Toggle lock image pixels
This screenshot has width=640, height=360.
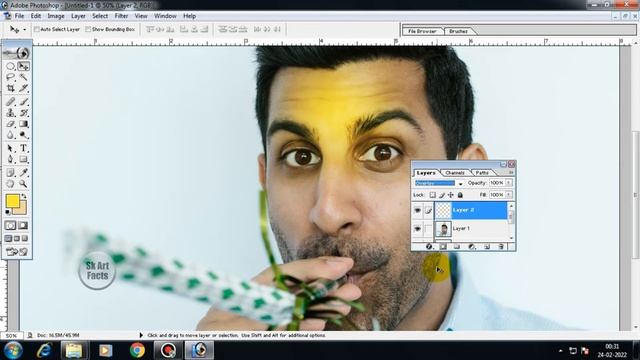point(442,195)
